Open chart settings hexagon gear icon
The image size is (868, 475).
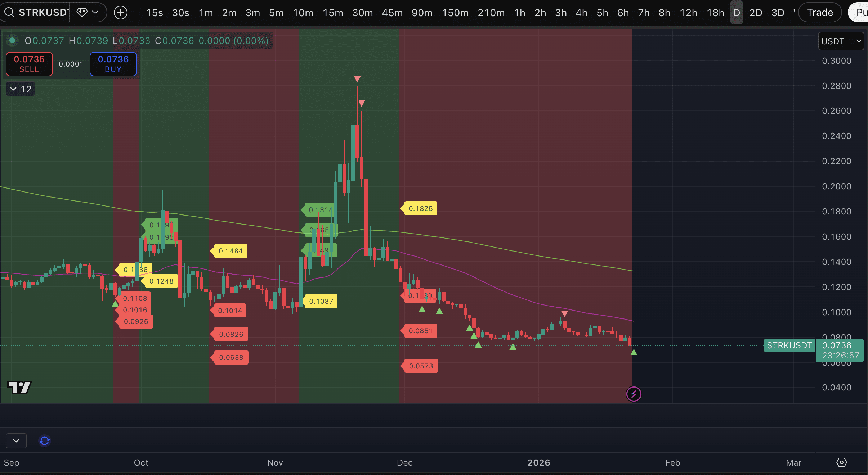tap(841, 462)
